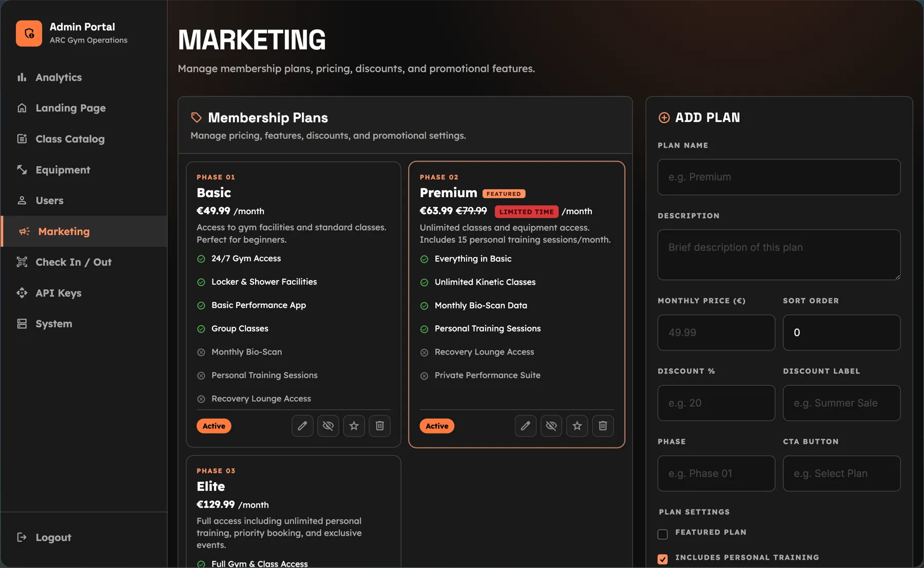The image size is (924, 568).
Task: Click Private Performance Suite x icon
Action: pyautogui.click(x=424, y=376)
